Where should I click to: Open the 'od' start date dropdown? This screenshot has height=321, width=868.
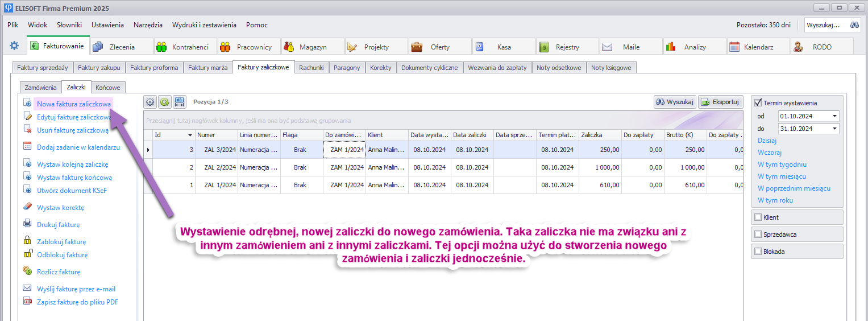(x=834, y=116)
